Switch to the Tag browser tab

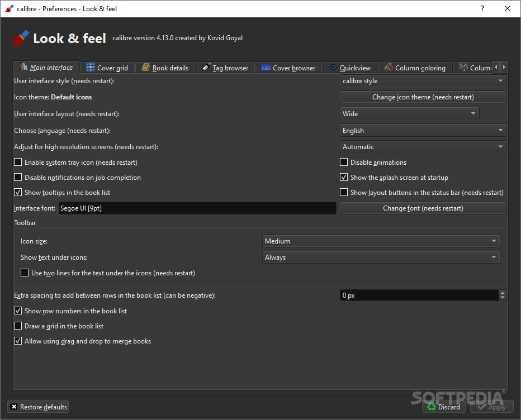225,68
